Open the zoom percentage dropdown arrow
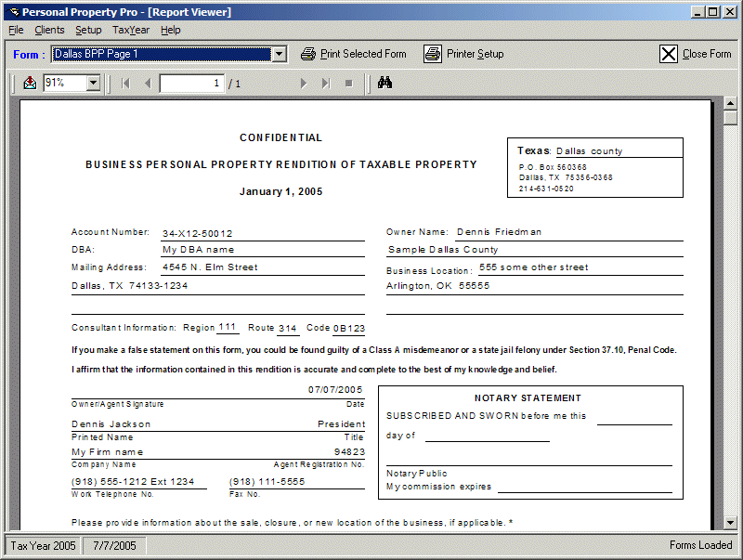The height and width of the screenshot is (560, 743). coord(94,83)
